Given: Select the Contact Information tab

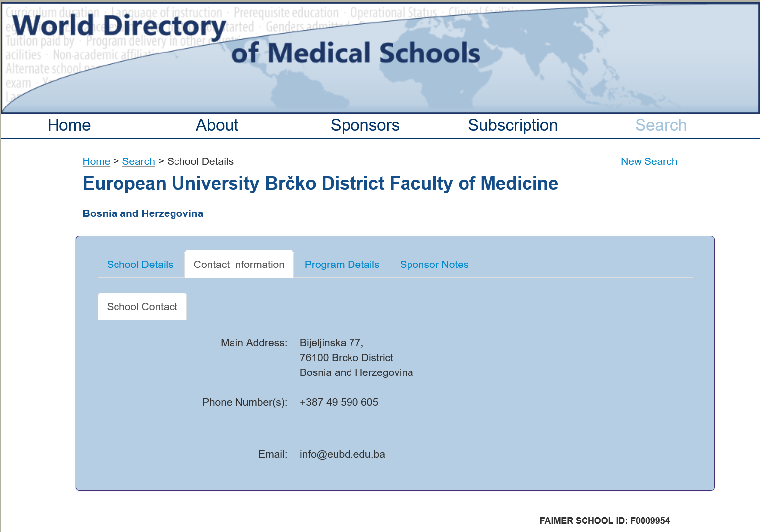Looking at the screenshot, I should click(239, 265).
